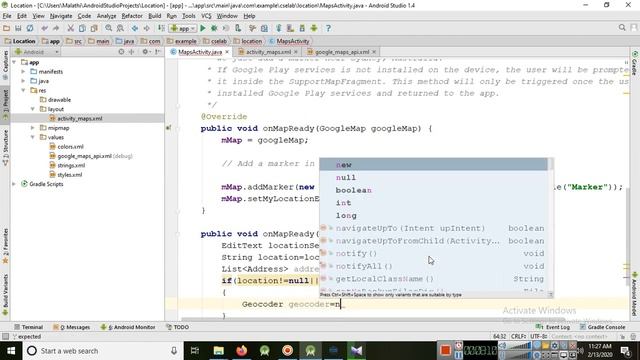Open Replace with the toolbar icon
The height and width of the screenshot is (360, 640).
tap(120, 28)
